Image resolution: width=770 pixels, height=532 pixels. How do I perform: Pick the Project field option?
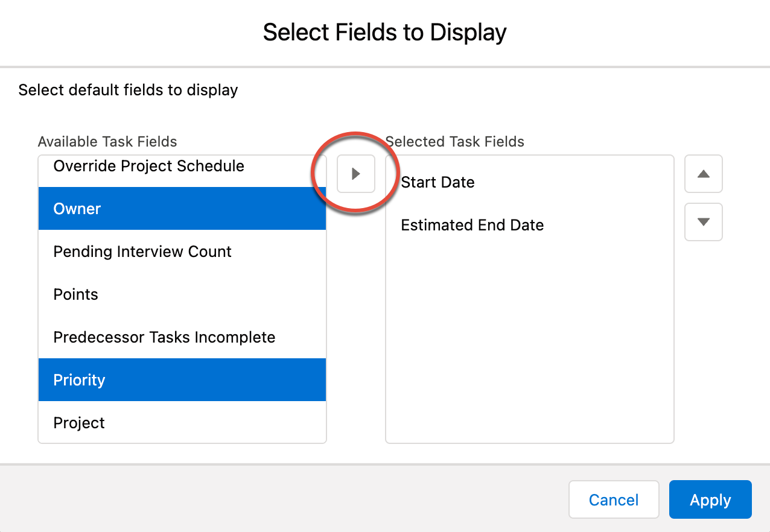182,422
